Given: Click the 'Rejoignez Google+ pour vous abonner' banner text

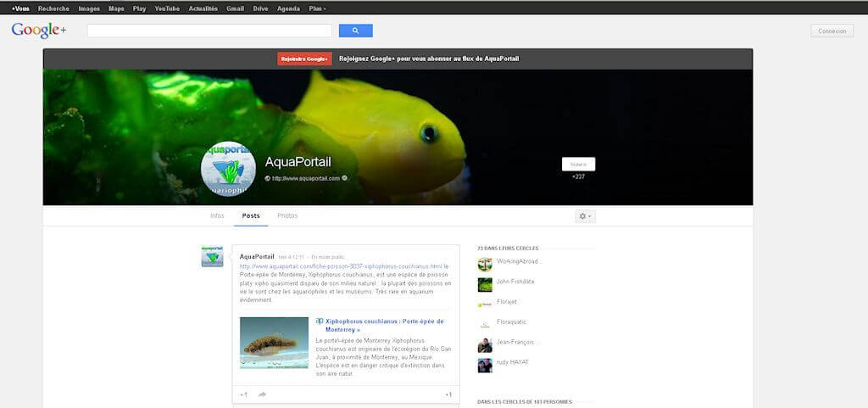Looking at the screenshot, I should point(429,59).
